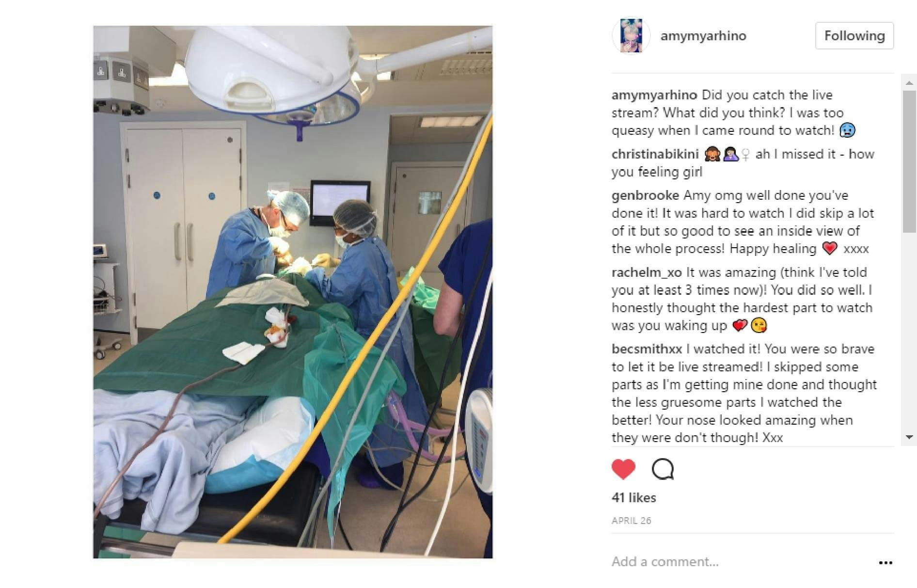The height and width of the screenshot is (588, 917).
Task: Open amymyarhino profile from header username
Action: 703,36
